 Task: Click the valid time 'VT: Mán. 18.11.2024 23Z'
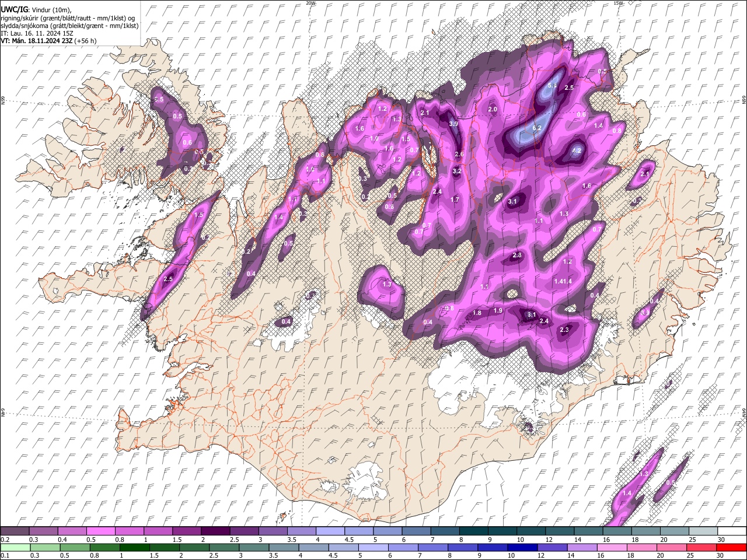(36, 41)
